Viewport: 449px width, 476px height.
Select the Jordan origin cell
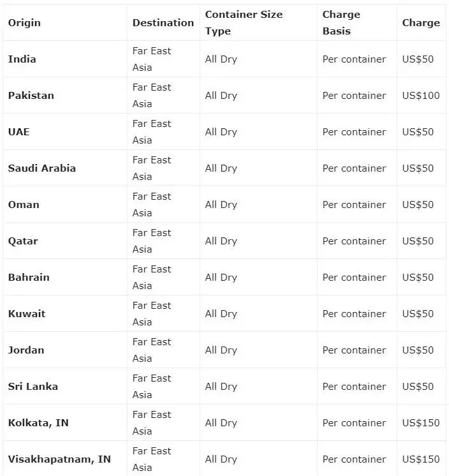click(x=26, y=350)
